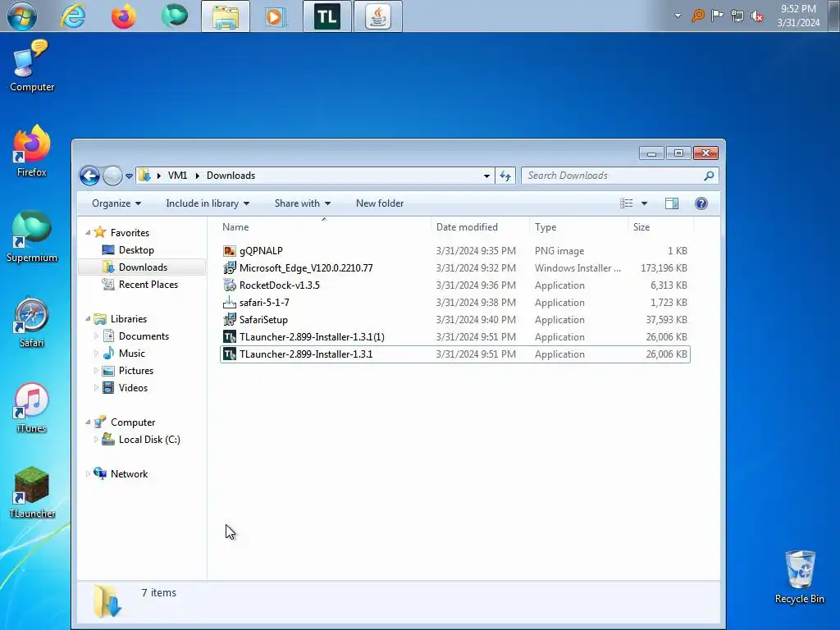Select the safari-5-1-7 file name

tap(264, 303)
